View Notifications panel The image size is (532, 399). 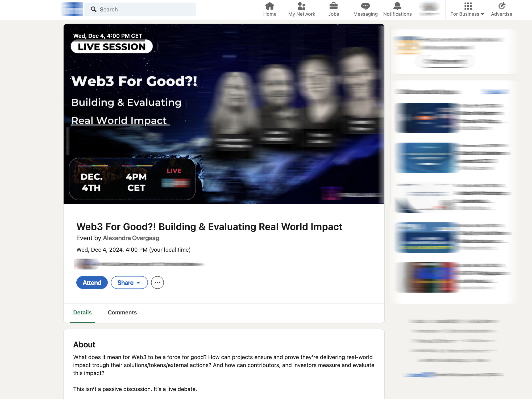coord(397,9)
